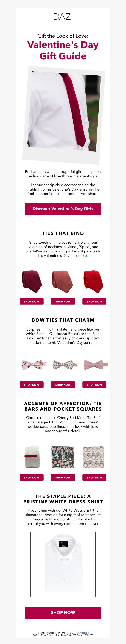Select the Cherry Red Metal Tie Bar image
The height and width of the screenshot is (644, 126).
pos(32,457)
